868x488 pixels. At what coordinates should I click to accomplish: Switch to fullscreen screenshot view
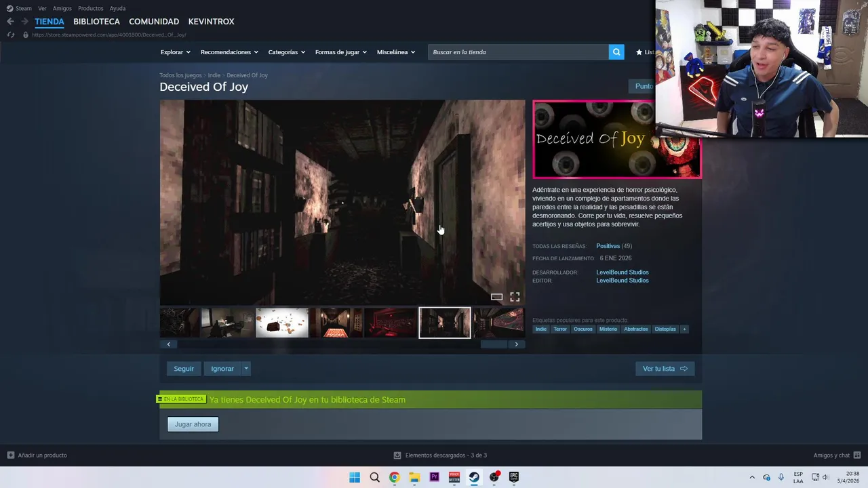click(515, 297)
